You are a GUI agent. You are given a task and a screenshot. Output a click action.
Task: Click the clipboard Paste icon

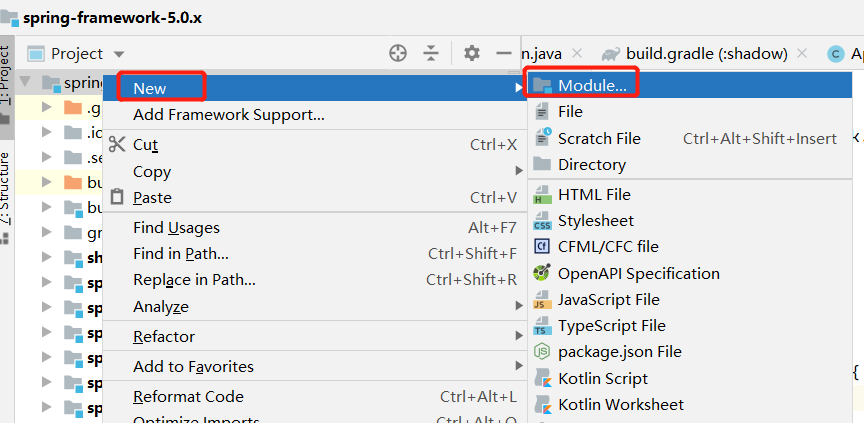(117, 197)
